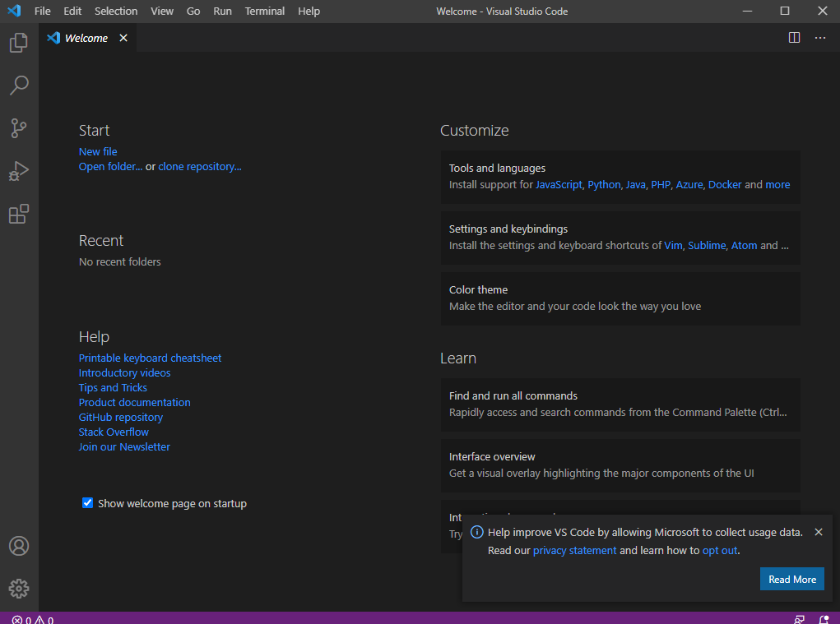Image resolution: width=840 pixels, height=624 pixels.
Task: Uncheck Show welcome page on startup
Action: (87, 502)
